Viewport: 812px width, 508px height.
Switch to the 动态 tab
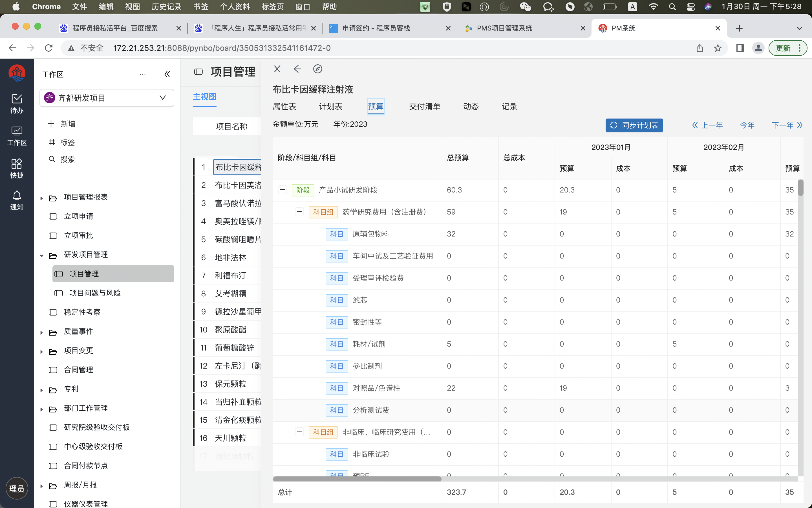click(x=471, y=106)
